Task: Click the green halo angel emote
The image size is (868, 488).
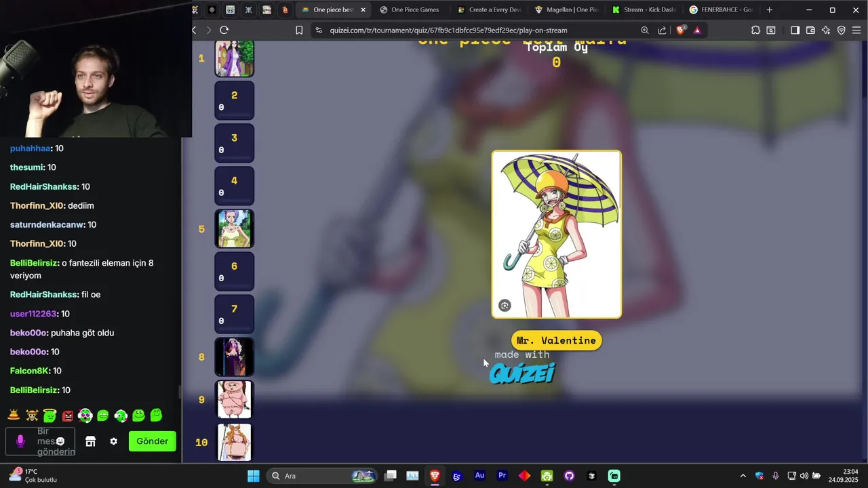Action: tap(50, 415)
